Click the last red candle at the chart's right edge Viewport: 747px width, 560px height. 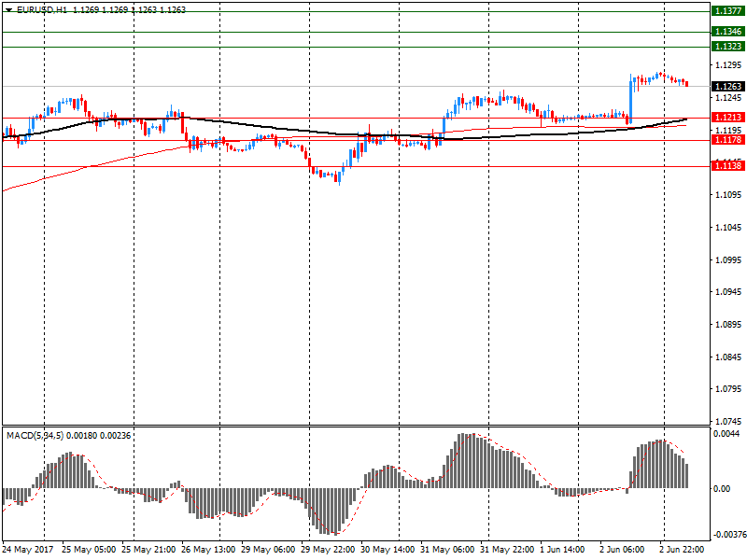pyautogui.click(x=686, y=83)
